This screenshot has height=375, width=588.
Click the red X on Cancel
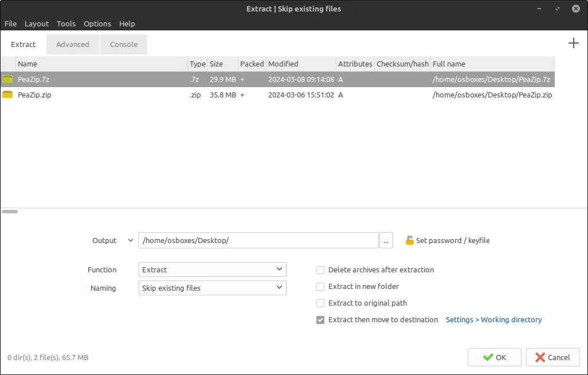(540, 357)
